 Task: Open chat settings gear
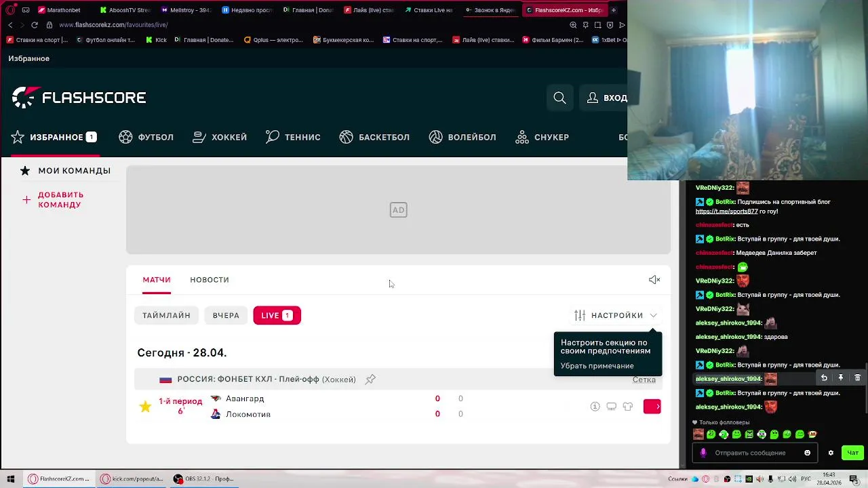pyautogui.click(x=831, y=453)
